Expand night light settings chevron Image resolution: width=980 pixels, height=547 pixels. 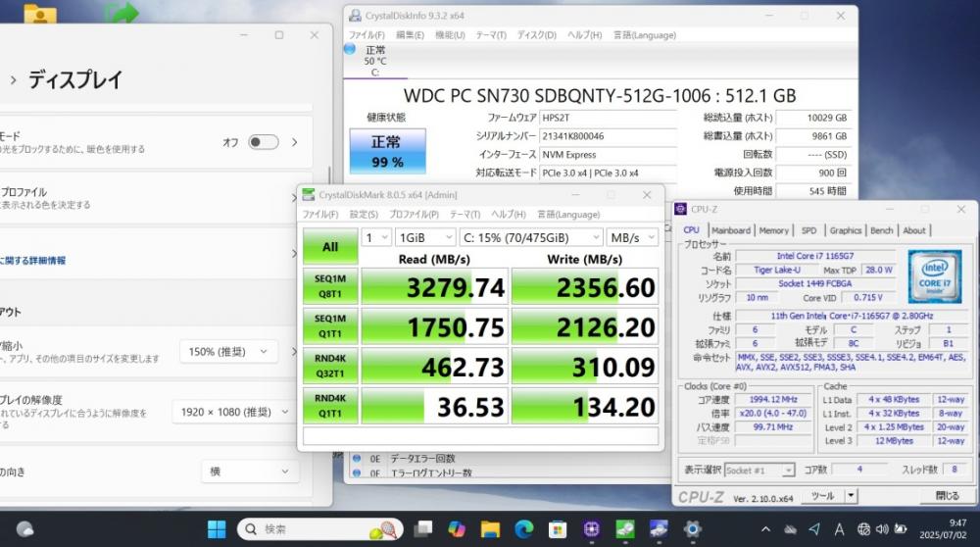[x=294, y=142]
